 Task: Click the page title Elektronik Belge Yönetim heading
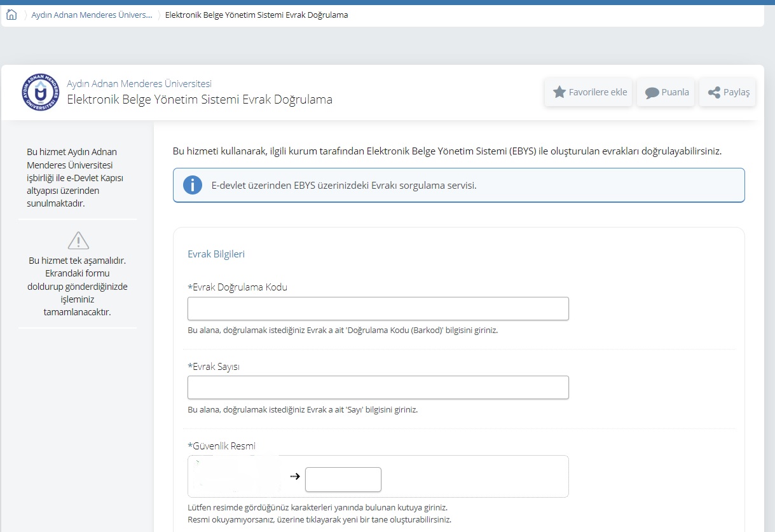200,100
